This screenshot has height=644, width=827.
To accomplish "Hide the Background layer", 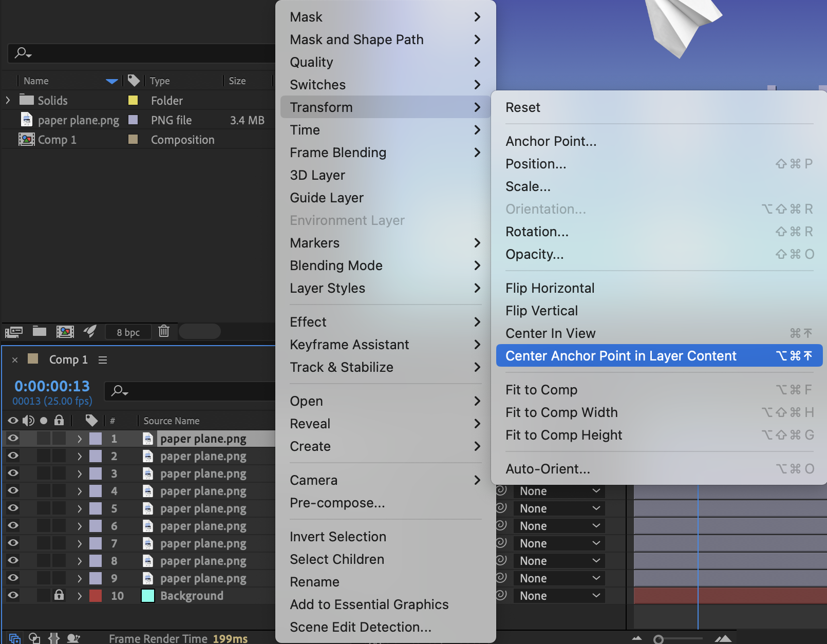I will (x=13, y=595).
